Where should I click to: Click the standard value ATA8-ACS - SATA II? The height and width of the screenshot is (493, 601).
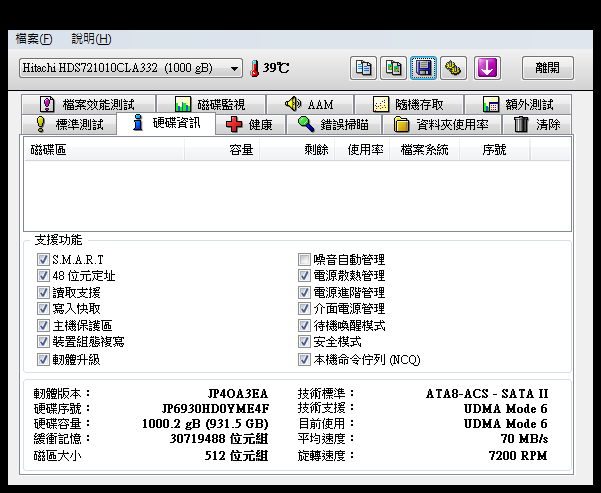click(x=487, y=394)
